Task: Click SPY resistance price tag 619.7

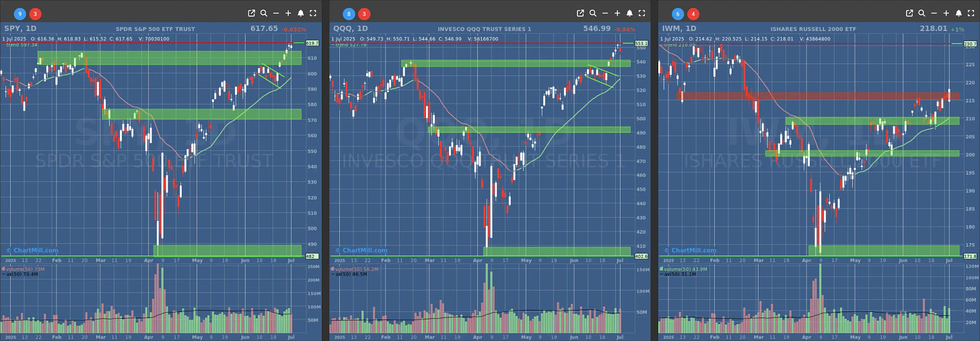Action: click(x=312, y=43)
